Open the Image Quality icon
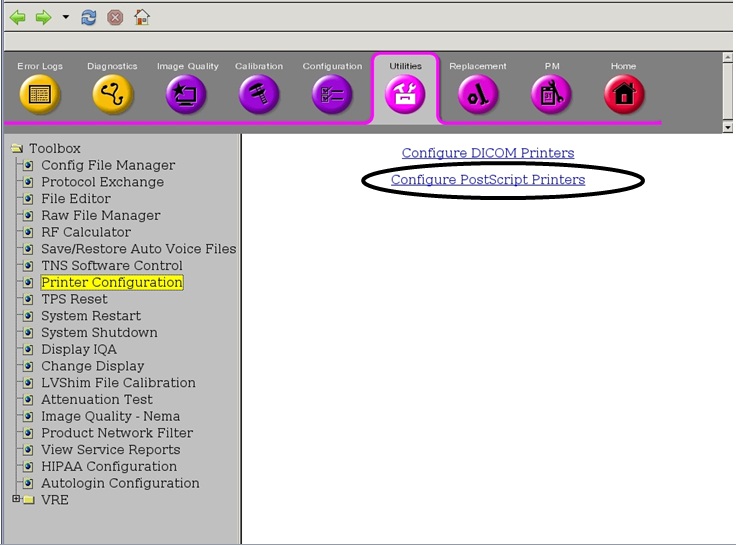 (x=186, y=94)
